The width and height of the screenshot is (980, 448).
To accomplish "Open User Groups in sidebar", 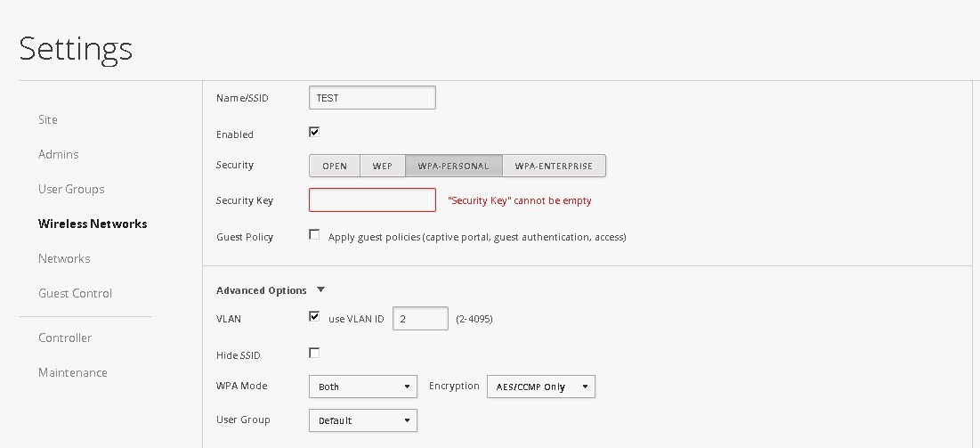I will [71, 189].
